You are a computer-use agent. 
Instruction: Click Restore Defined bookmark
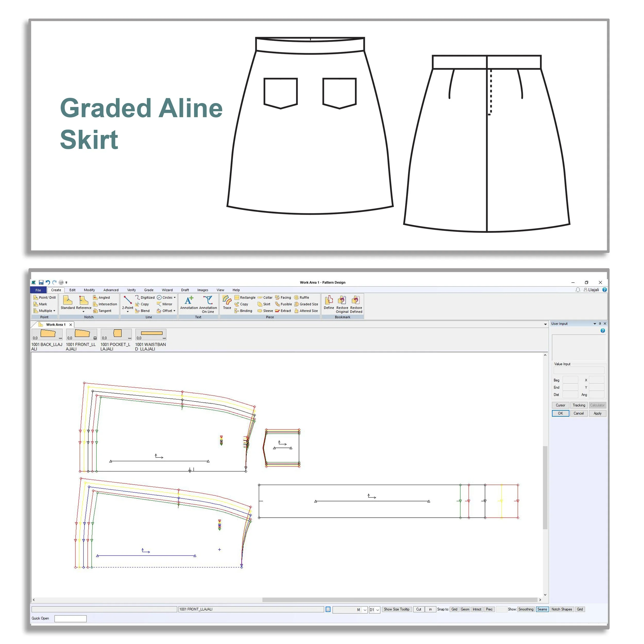(x=356, y=304)
